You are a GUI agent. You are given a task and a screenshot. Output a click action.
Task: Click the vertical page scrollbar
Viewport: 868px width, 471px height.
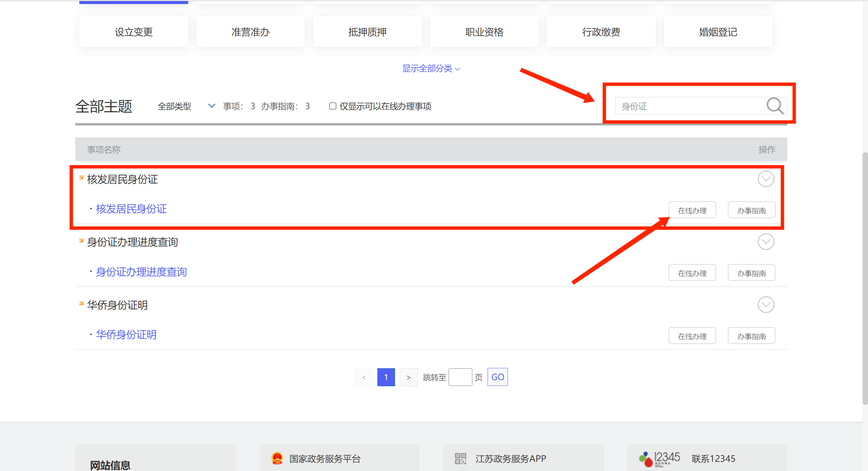865,278
